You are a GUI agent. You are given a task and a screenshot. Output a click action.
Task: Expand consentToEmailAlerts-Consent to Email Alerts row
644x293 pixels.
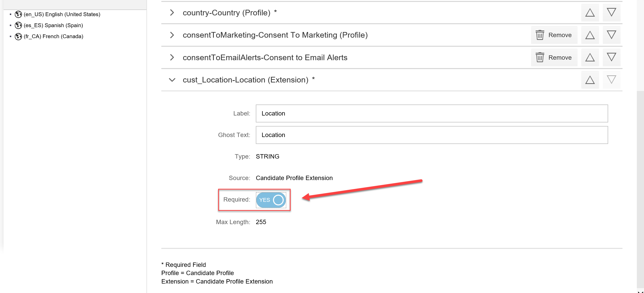click(172, 57)
